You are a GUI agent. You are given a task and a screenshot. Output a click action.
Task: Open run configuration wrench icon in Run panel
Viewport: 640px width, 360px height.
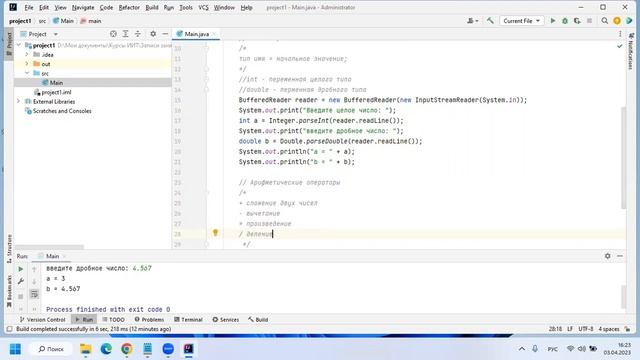pos(20,281)
